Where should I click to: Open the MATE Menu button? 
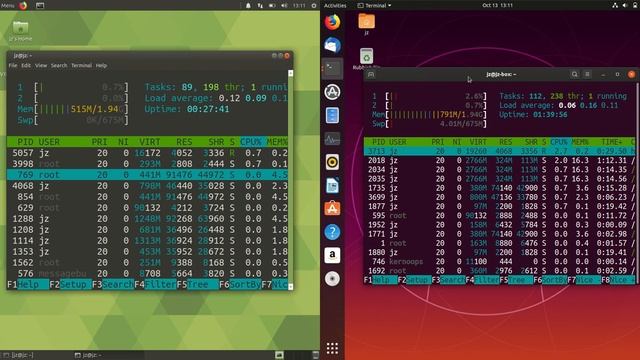click(x=8, y=5)
